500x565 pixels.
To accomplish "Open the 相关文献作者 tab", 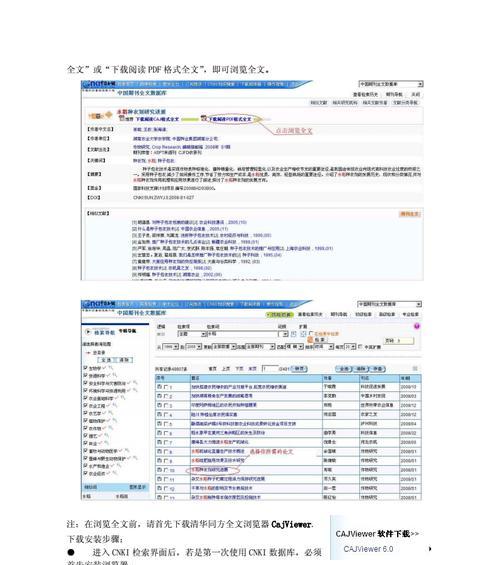I will (x=375, y=103).
